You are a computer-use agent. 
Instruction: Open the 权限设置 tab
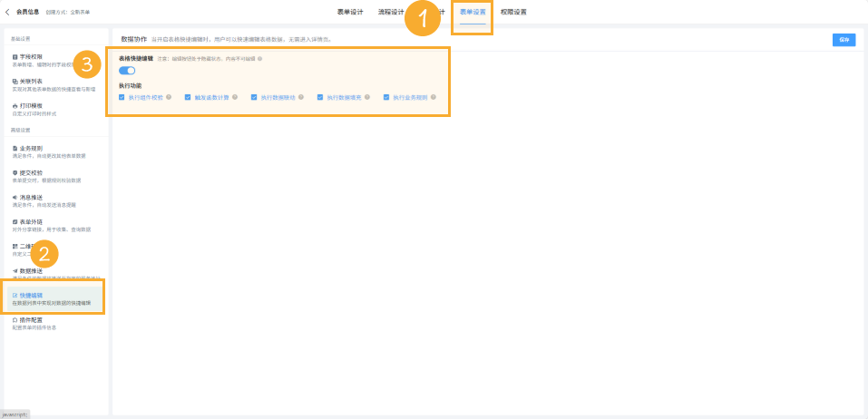513,12
